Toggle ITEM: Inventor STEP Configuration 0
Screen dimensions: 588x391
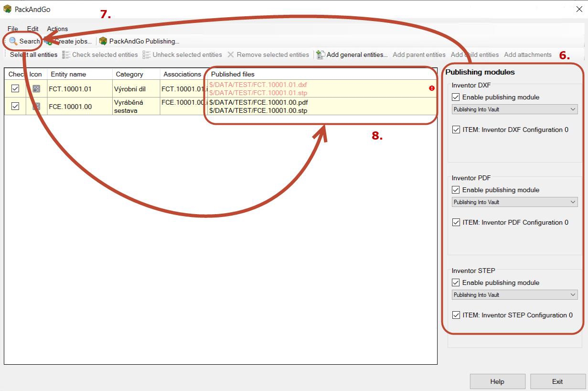tap(456, 315)
